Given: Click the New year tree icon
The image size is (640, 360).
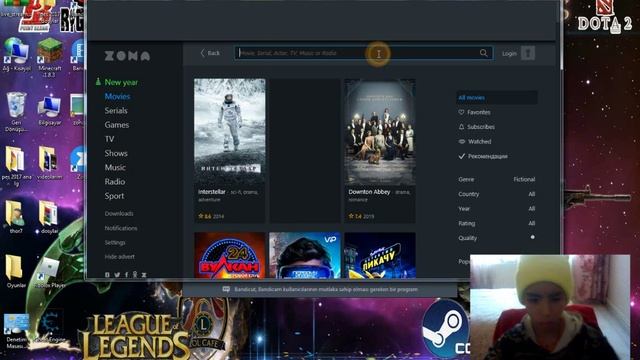Looking at the screenshot, I should pos(98,82).
